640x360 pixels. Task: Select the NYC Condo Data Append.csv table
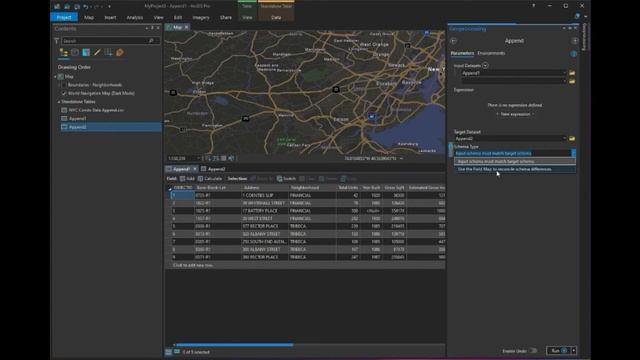point(96,110)
